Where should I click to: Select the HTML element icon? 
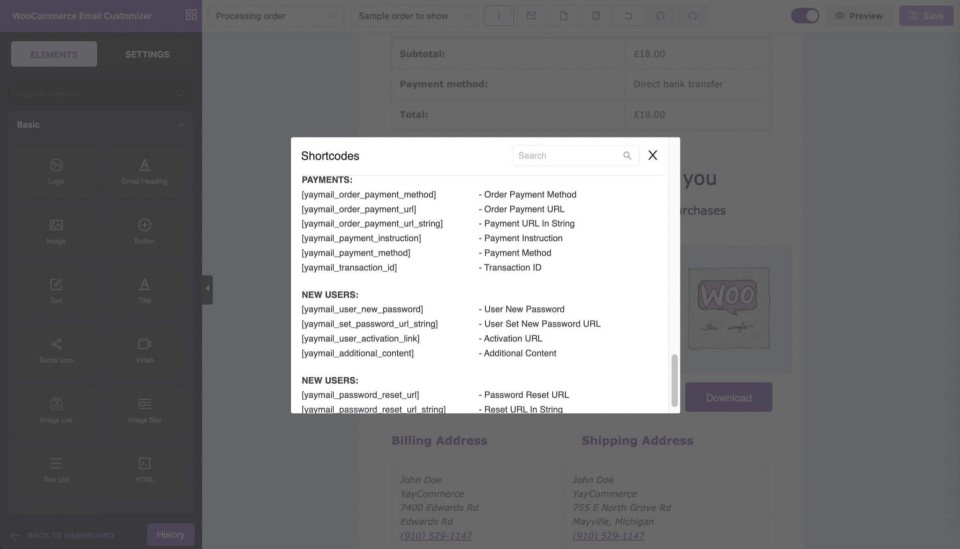pyautogui.click(x=144, y=463)
